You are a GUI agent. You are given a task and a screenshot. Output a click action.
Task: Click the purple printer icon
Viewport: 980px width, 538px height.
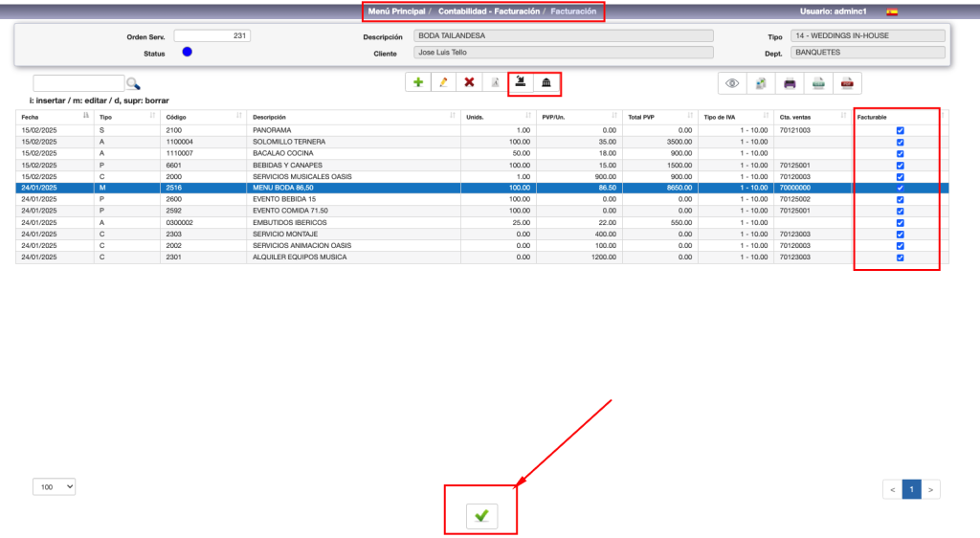[x=790, y=83]
